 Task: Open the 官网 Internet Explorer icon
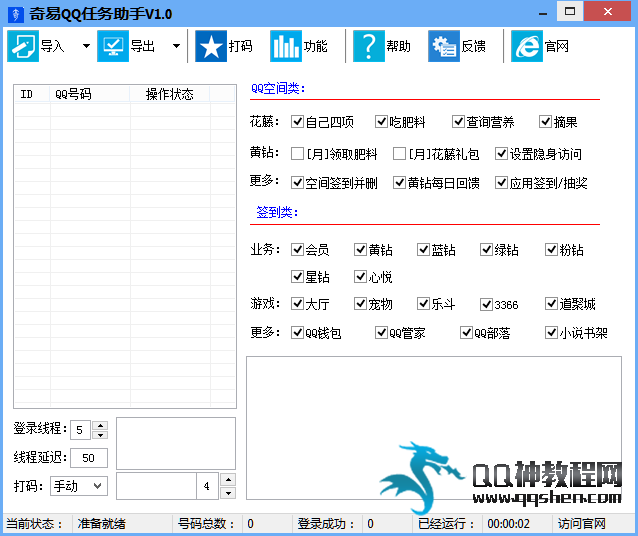point(527,46)
